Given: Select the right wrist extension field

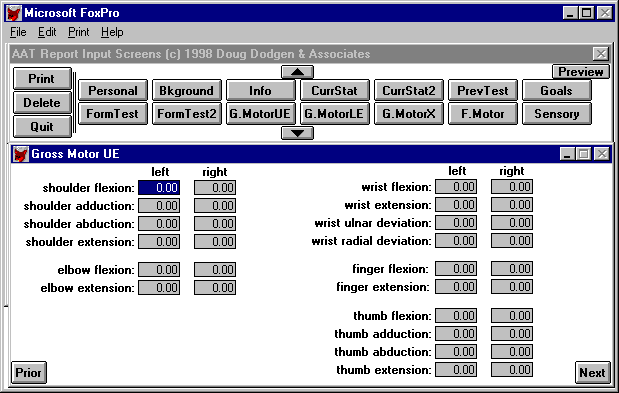Looking at the screenshot, I should point(512,205).
